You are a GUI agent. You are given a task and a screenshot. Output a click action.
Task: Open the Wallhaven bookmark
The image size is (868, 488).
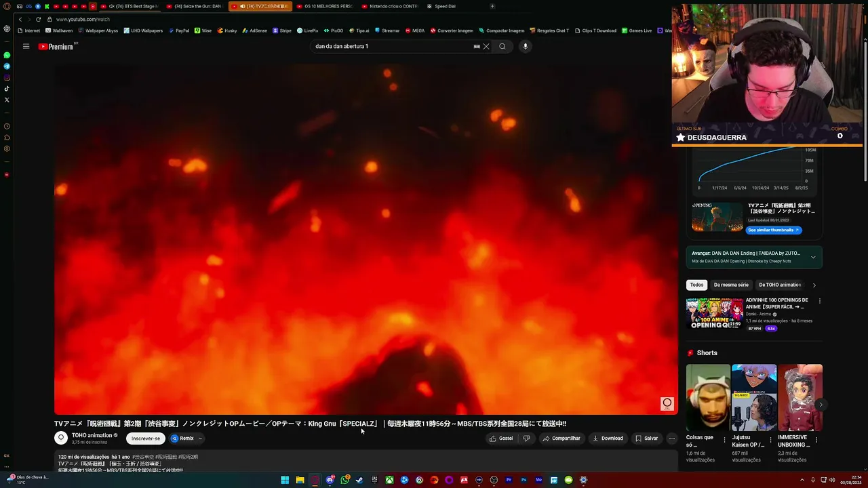click(x=59, y=30)
